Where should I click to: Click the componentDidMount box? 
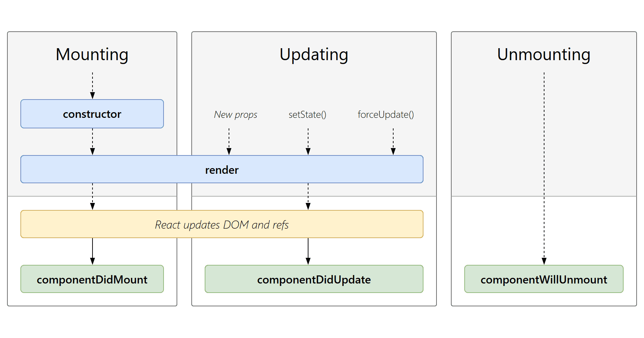[x=92, y=279]
